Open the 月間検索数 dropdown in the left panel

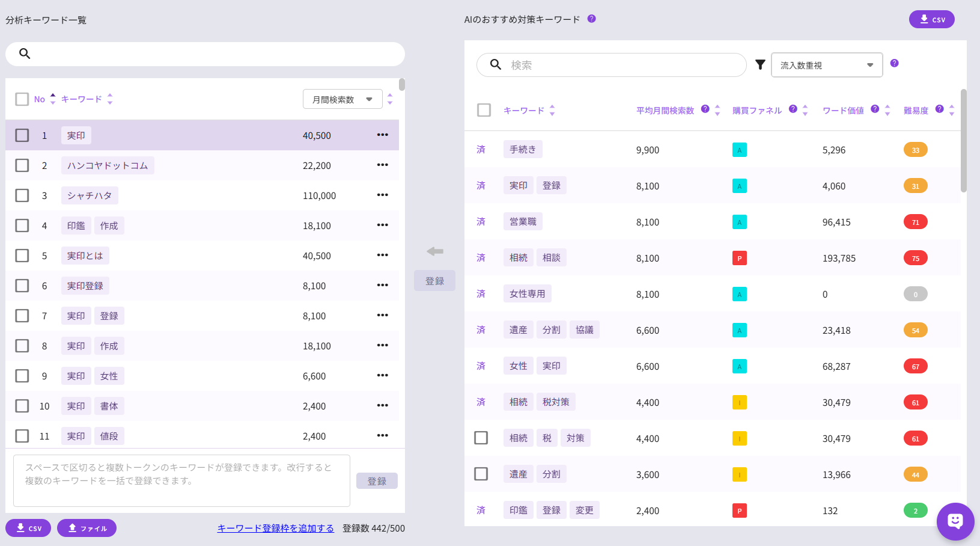coord(342,99)
